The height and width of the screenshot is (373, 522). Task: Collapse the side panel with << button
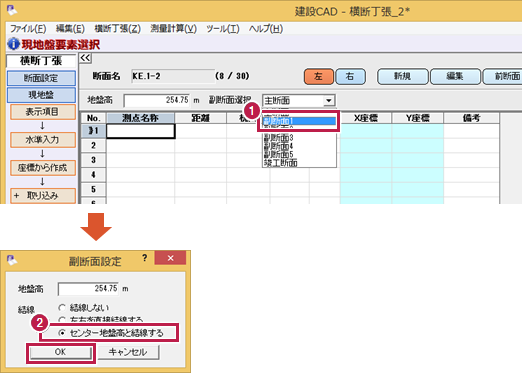[85, 58]
